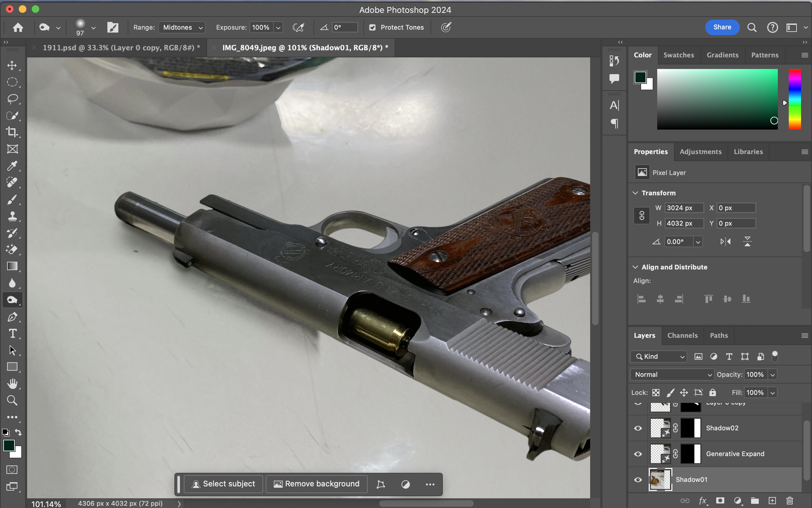Click flip horizontal icon in Transform
The width and height of the screenshot is (812, 508).
click(x=725, y=241)
